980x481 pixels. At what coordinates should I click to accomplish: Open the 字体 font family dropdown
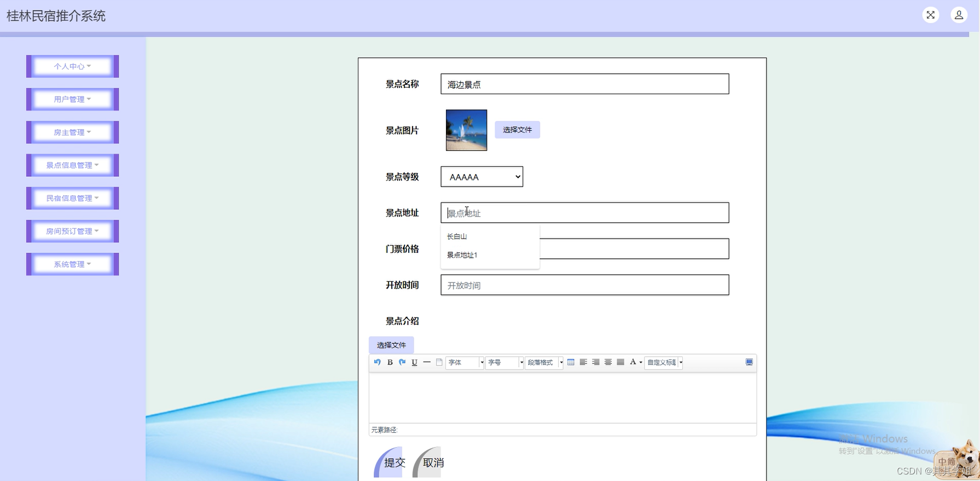[465, 362]
